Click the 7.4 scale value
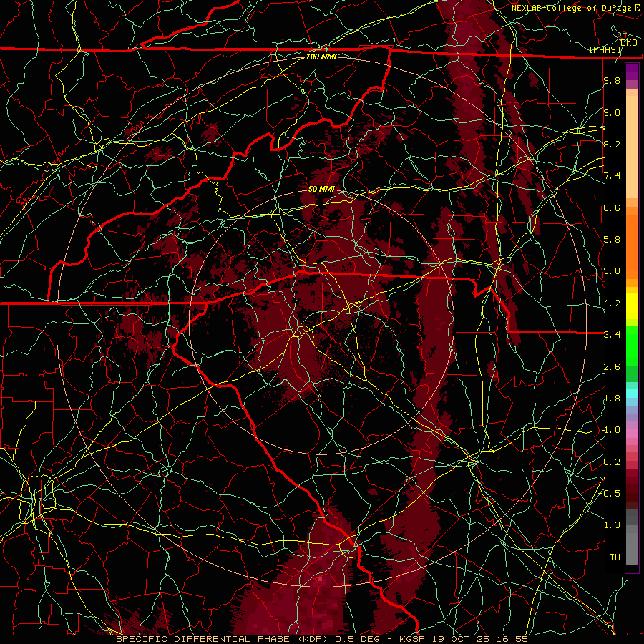 click(612, 176)
